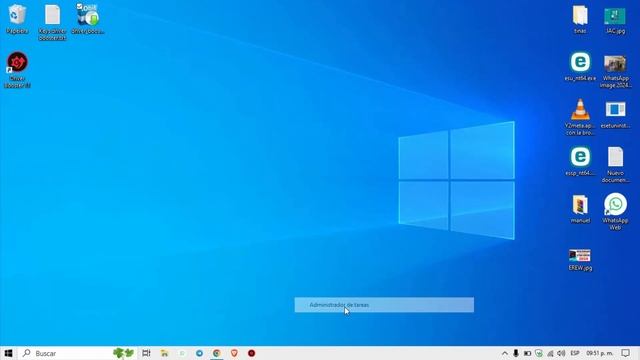Open network connection tray icon
Image resolution: width=640 pixels, height=360 pixels.
[x=550, y=353]
